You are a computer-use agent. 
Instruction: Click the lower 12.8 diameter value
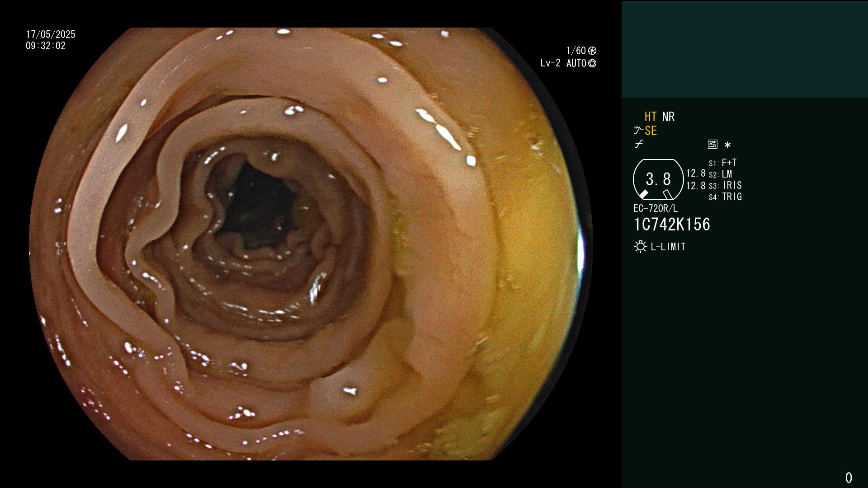[696, 185]
